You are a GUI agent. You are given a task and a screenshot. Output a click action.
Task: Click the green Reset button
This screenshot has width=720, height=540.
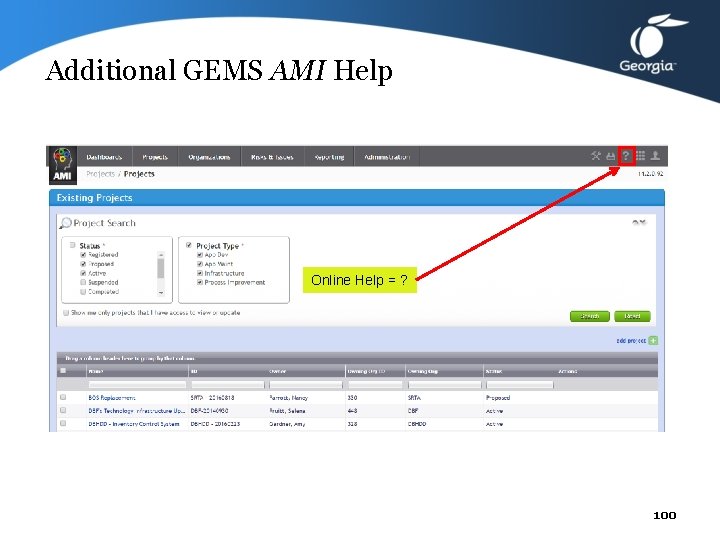[632, 316]
